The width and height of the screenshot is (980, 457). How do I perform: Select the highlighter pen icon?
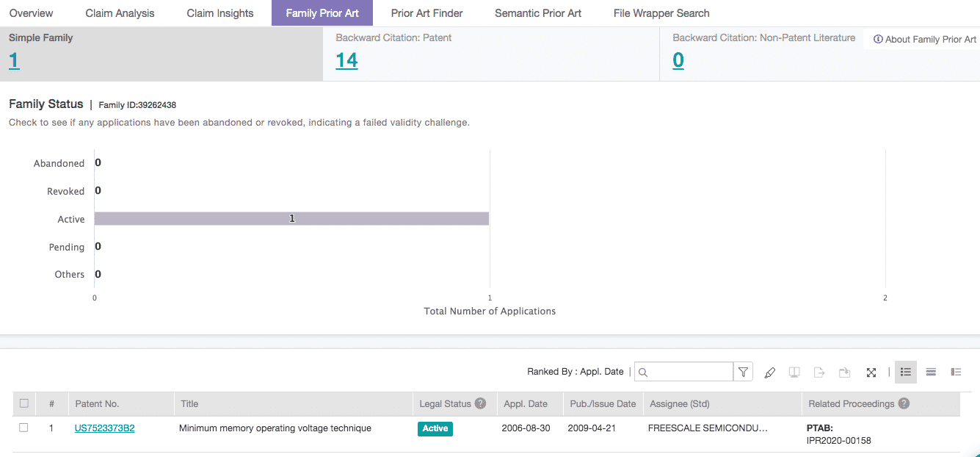[x=769, y=373]
